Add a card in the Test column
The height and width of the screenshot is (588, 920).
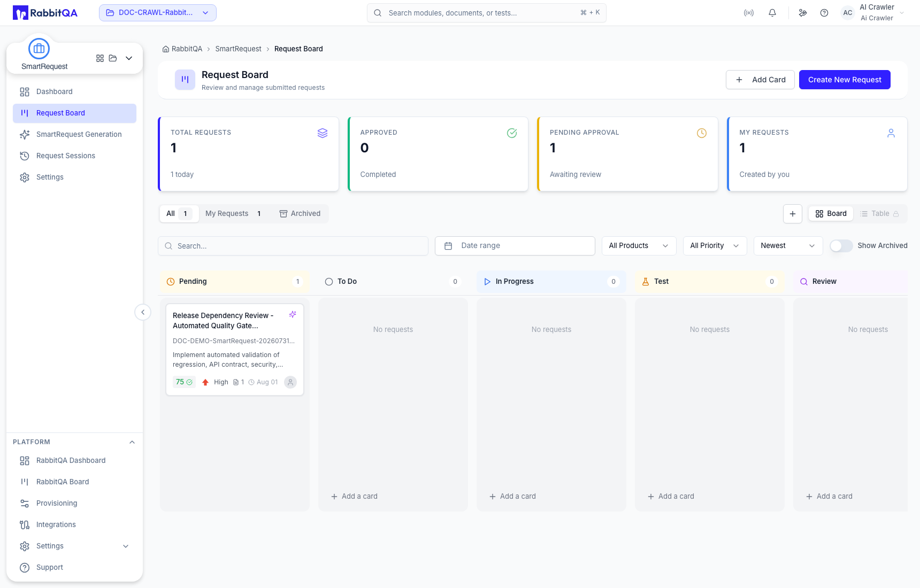click(x=671, y=497)
